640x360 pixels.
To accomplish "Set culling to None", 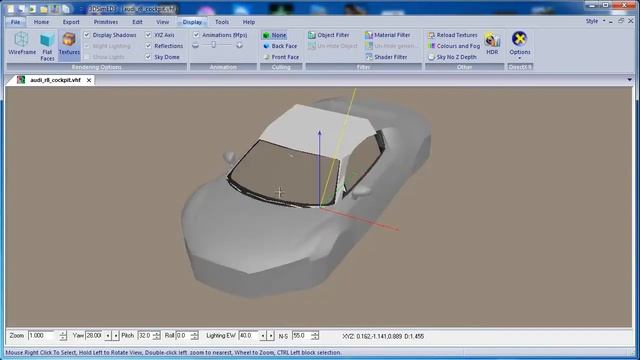I will pyautogui.click(x=275, y=35).
